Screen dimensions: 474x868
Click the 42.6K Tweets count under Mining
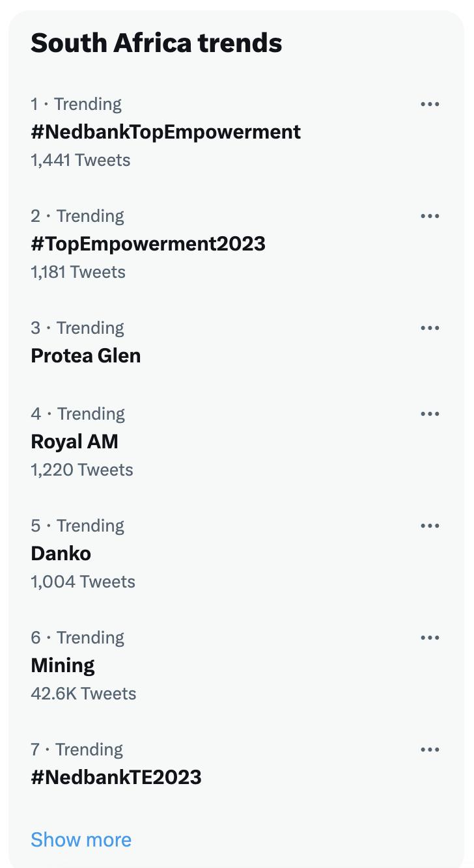click(83, 694)
